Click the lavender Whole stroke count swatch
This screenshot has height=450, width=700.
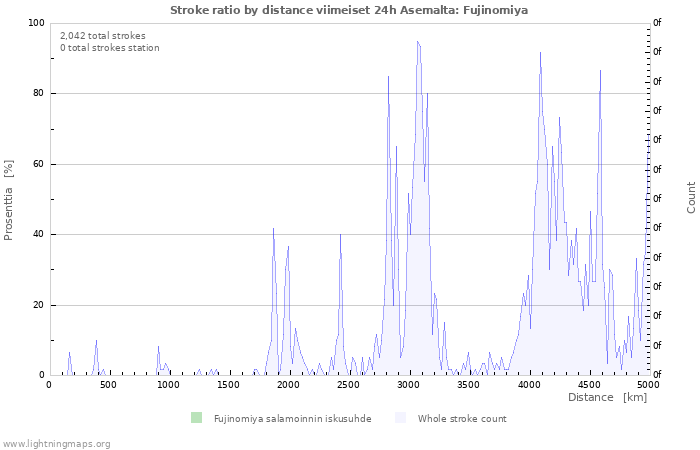pos(400,418)
